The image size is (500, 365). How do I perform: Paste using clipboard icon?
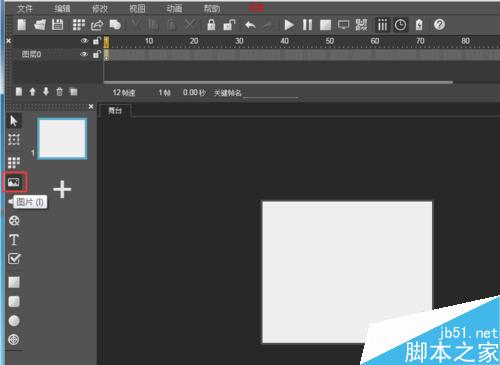coord(171,25)
